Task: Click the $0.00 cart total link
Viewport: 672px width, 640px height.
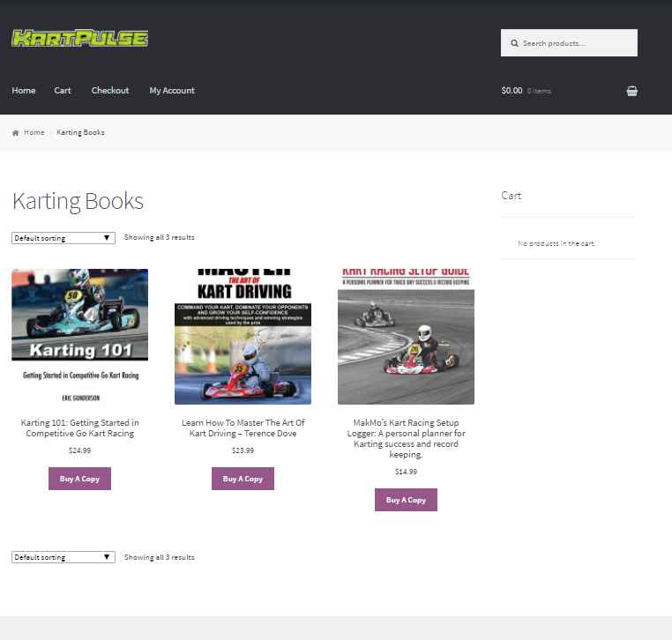Action: click(x=511, y=91)
